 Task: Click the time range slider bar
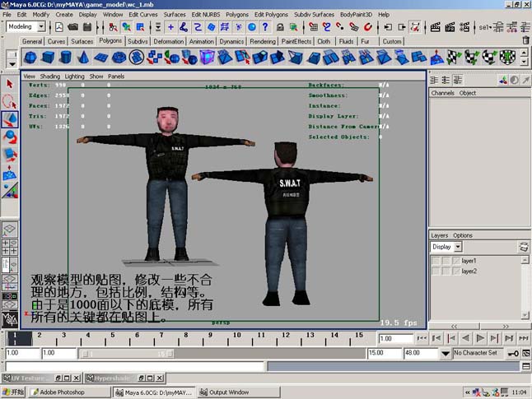pos(127,354)
